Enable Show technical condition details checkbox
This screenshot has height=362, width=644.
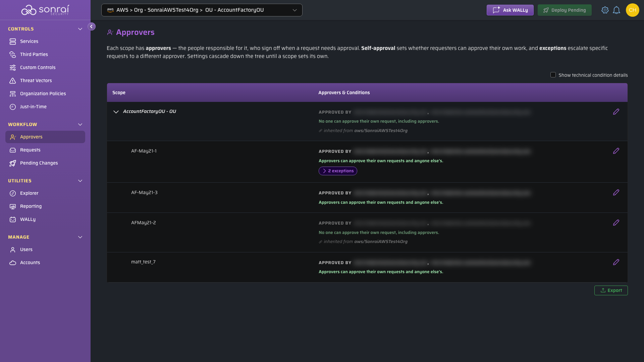pyautogui.click(x=553, y=75)
